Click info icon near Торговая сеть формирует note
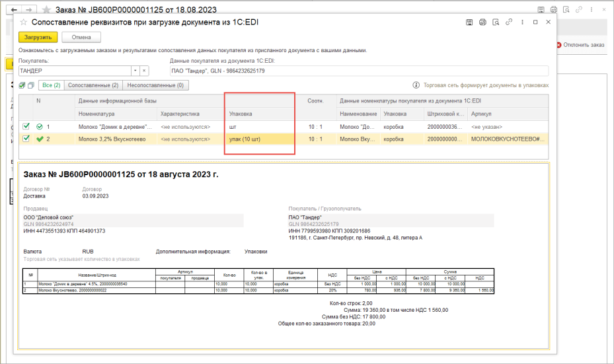 (x=416, y=85)
